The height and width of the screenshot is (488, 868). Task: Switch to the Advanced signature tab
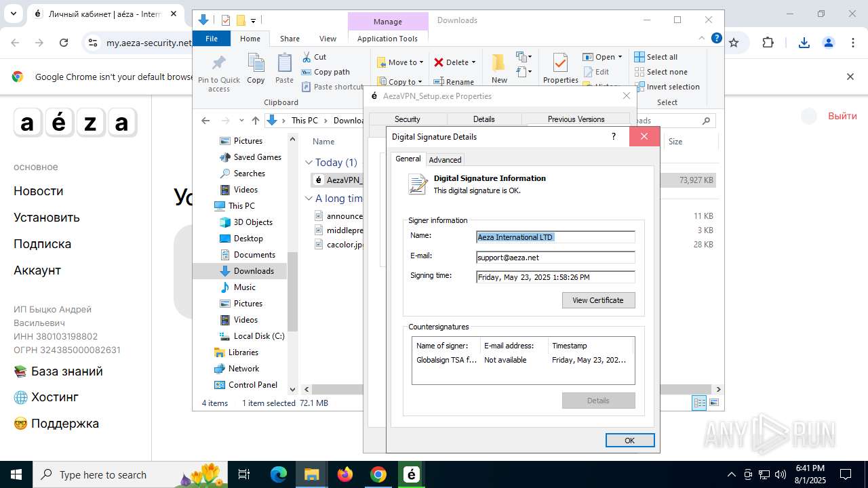(445, 160)
